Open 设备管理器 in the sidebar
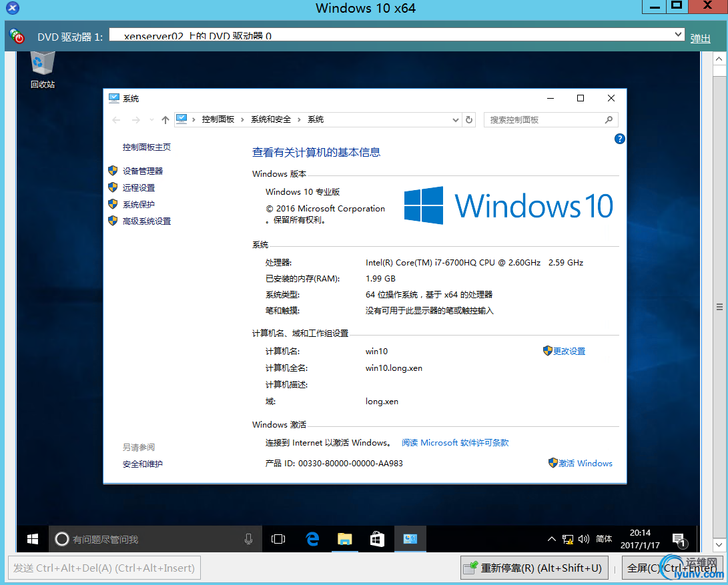The height and width of the screenshot is (585, 728). (143, 171)
